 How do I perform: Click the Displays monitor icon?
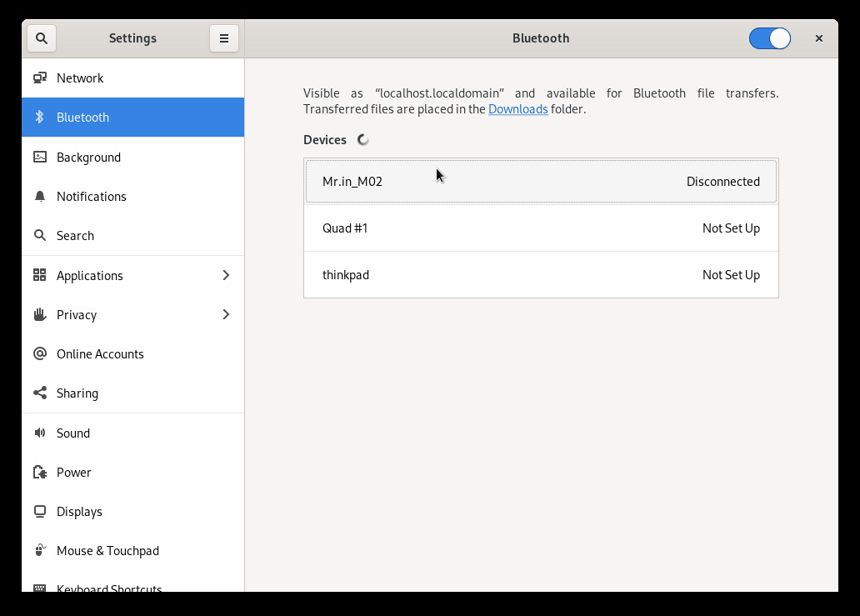tap(40, 512)
